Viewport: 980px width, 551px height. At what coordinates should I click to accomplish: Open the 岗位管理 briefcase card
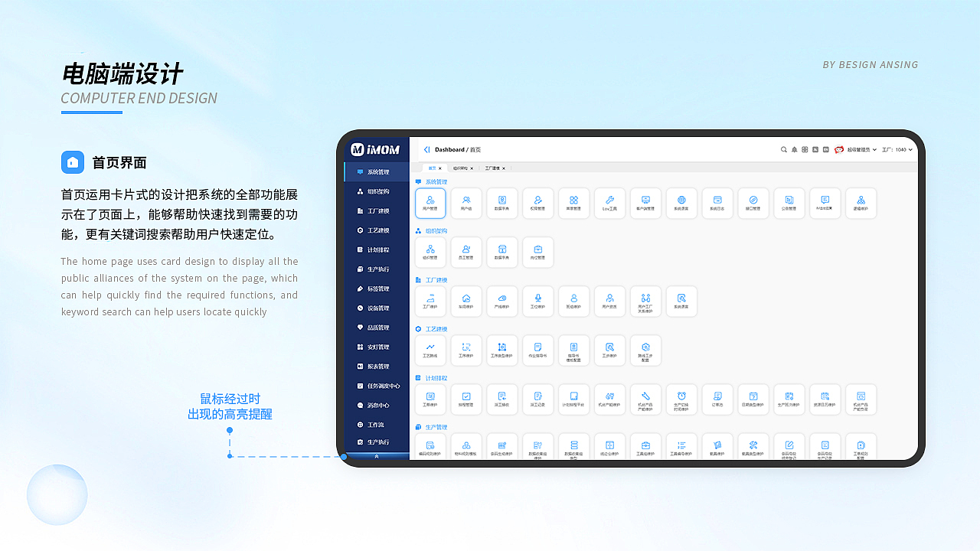point(538,253)
